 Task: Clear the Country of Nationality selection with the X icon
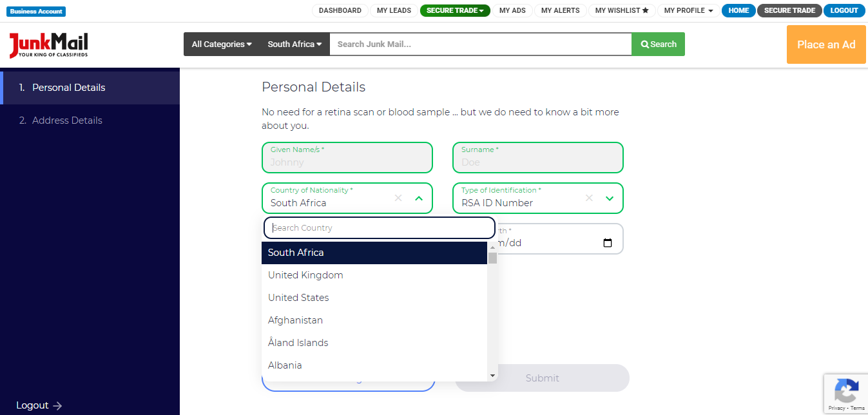pos(398,198)
